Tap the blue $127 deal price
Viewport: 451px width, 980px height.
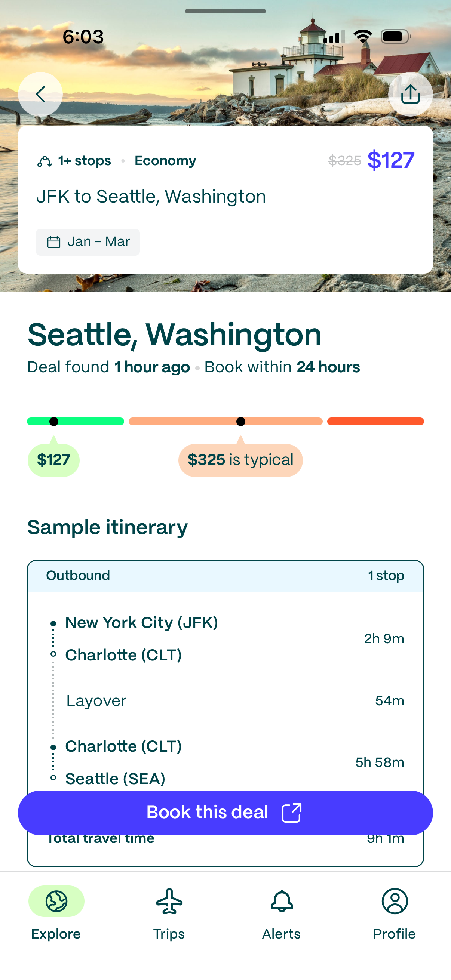tap(390, 160)
